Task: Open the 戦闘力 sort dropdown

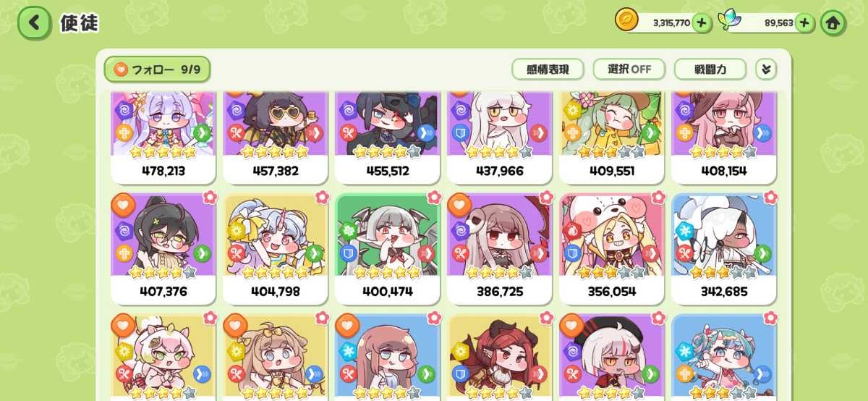Action: tap(710, 69)
